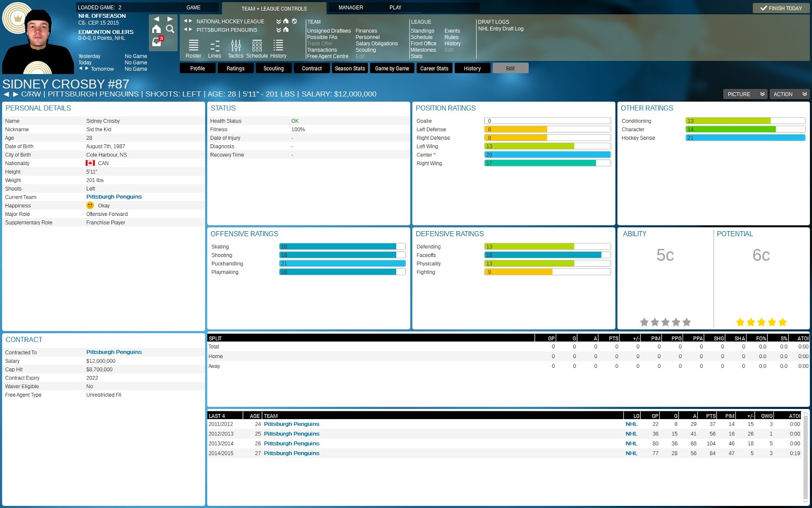Open Personnel in the Team menu
The image size is (812, 508).
pyautogui.click(x=367, y=37)
